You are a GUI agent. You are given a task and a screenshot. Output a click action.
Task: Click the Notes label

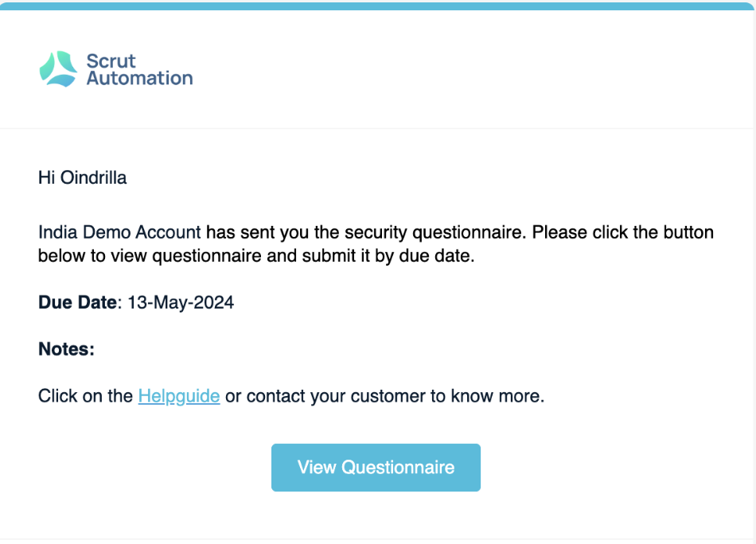[67, 349]
